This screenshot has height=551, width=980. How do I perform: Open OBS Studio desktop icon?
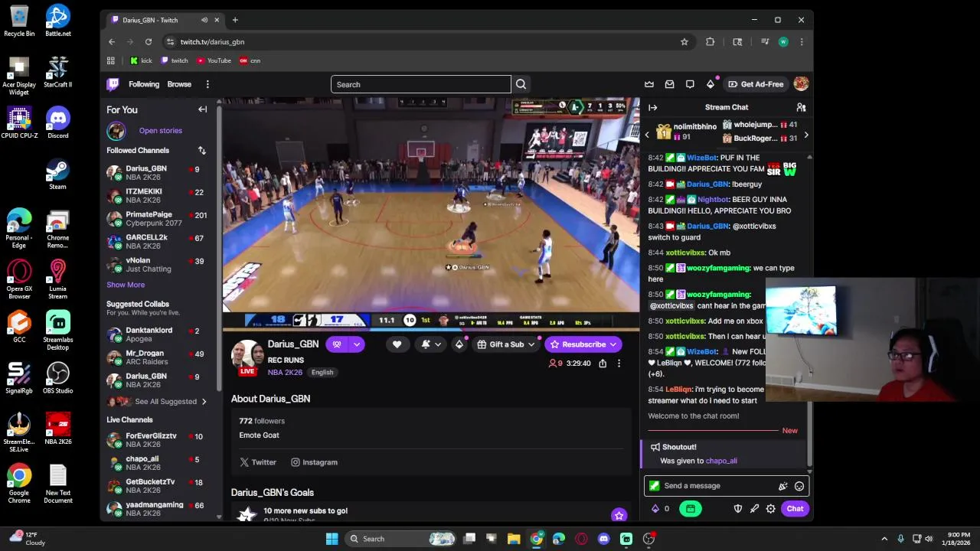pos(58,377)
